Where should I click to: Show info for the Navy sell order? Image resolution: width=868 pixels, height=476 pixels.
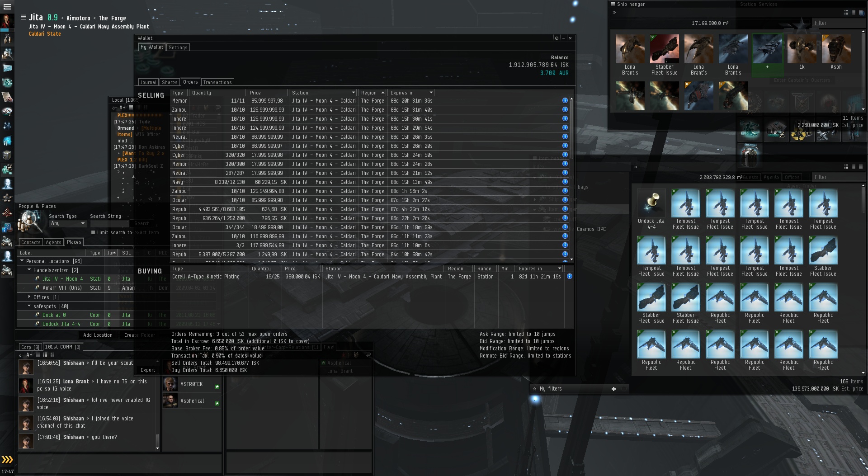565,182
